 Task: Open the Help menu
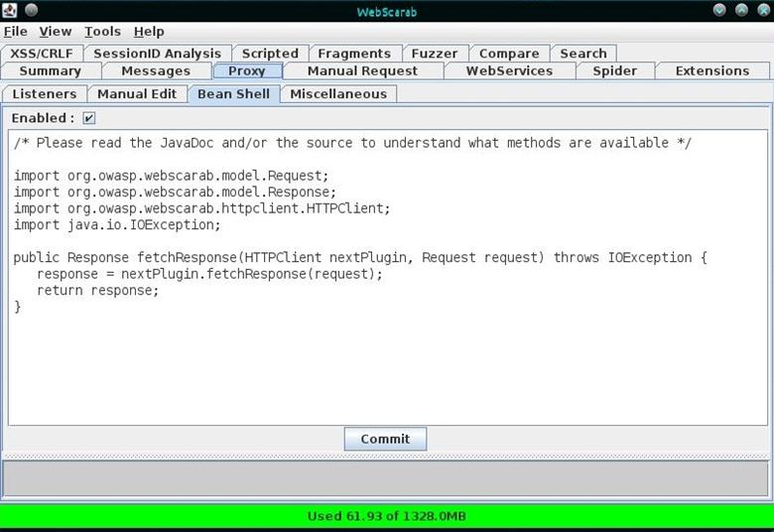coord(149,32)
